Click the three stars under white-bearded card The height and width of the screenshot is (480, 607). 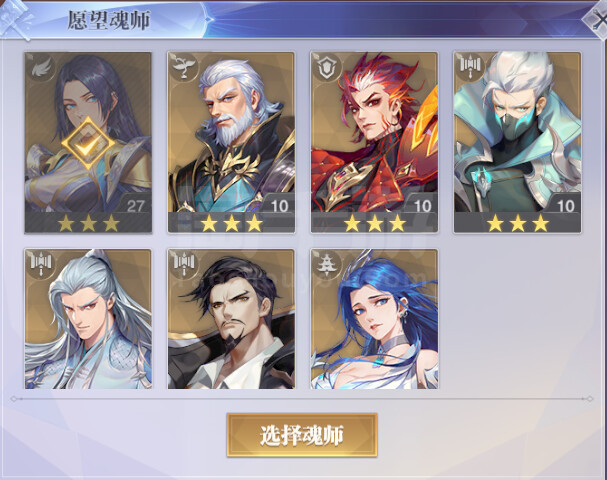tap(231, 223)
